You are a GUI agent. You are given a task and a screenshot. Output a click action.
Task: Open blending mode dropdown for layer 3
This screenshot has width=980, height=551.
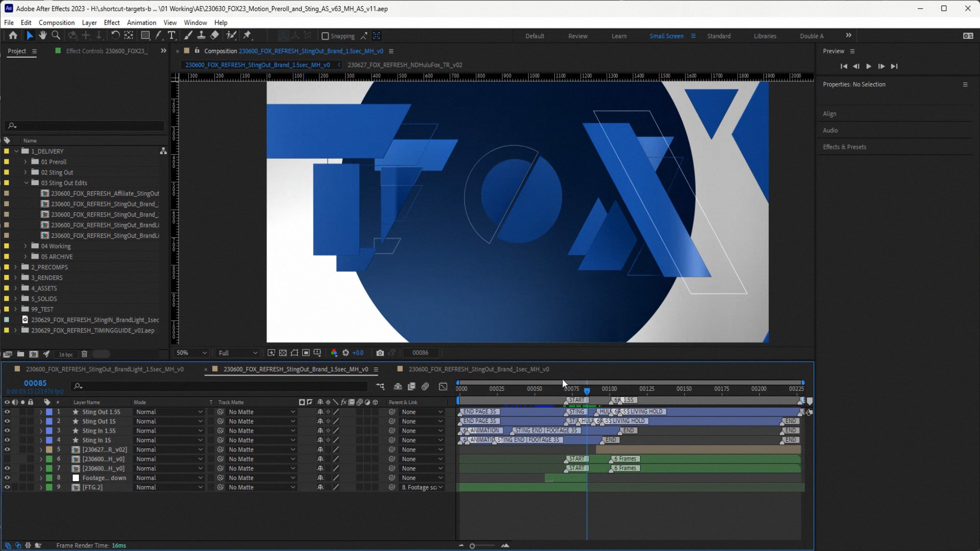(x=169, y=431)
